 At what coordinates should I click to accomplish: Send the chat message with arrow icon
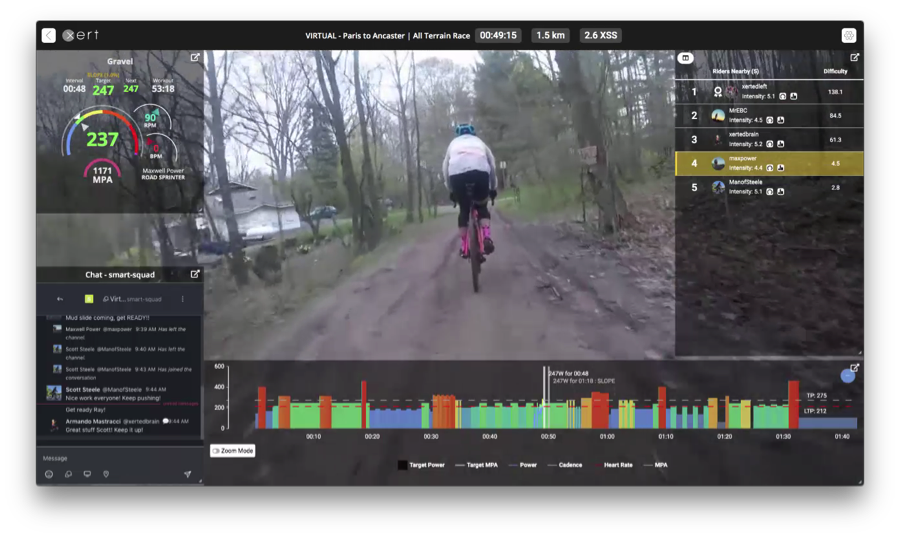(x=187, y=474)
